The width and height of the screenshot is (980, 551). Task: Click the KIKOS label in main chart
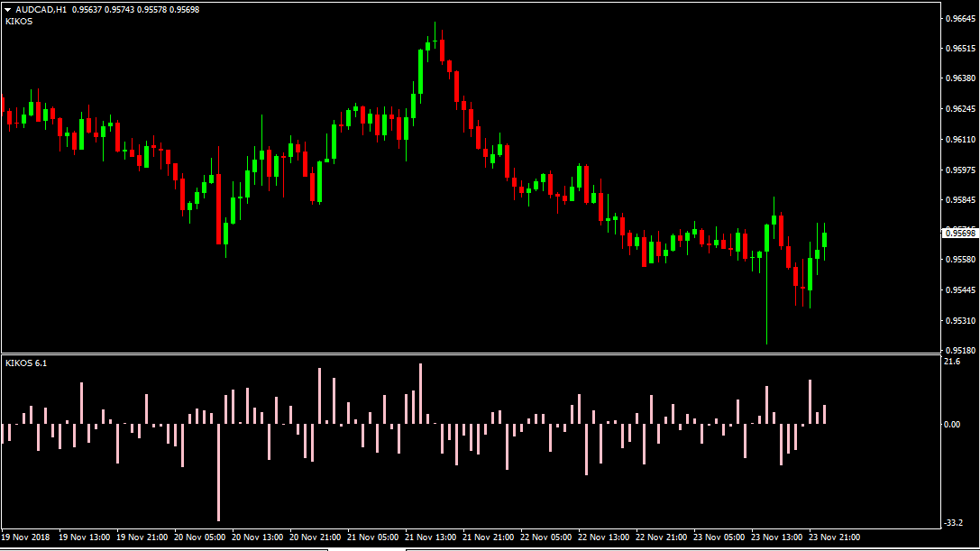19,21
